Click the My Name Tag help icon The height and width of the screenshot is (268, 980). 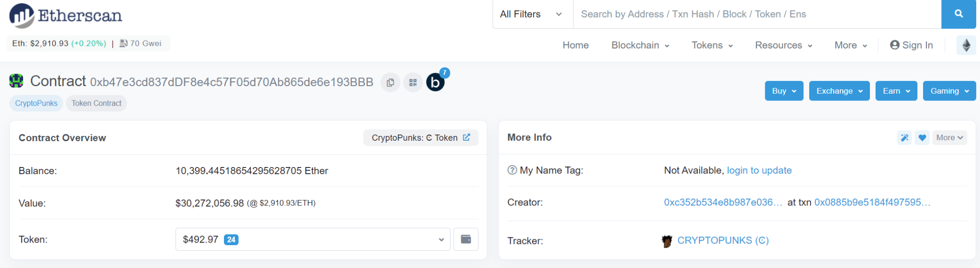[x=512, y=170]
